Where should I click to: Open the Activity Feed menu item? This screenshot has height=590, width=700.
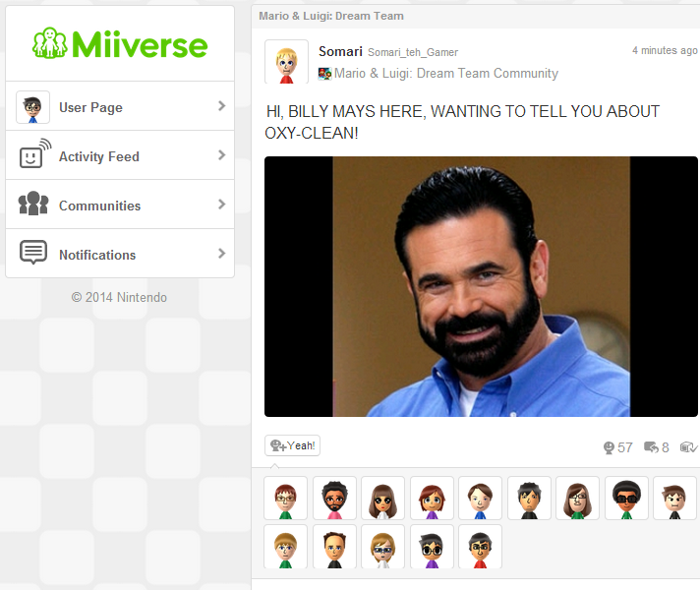[120, 155]
